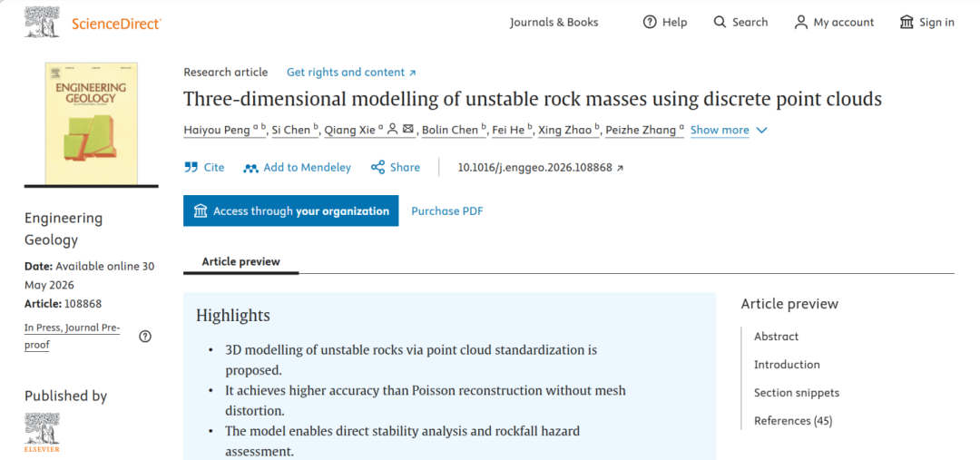Screen dimensions: 980x460
Task: Open Get rights and content link
Action: coord(351,73)
